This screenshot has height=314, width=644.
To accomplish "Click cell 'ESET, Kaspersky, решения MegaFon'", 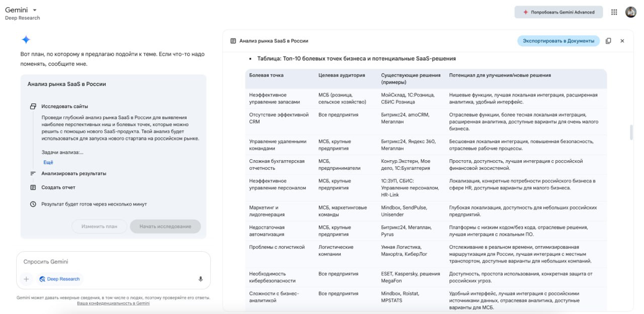I will (411, 277).
